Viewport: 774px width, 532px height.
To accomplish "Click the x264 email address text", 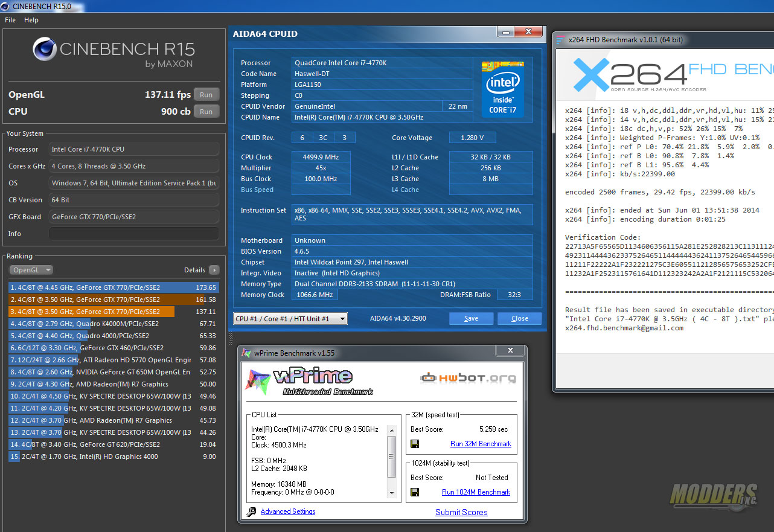I will click(x=624, y=328).
